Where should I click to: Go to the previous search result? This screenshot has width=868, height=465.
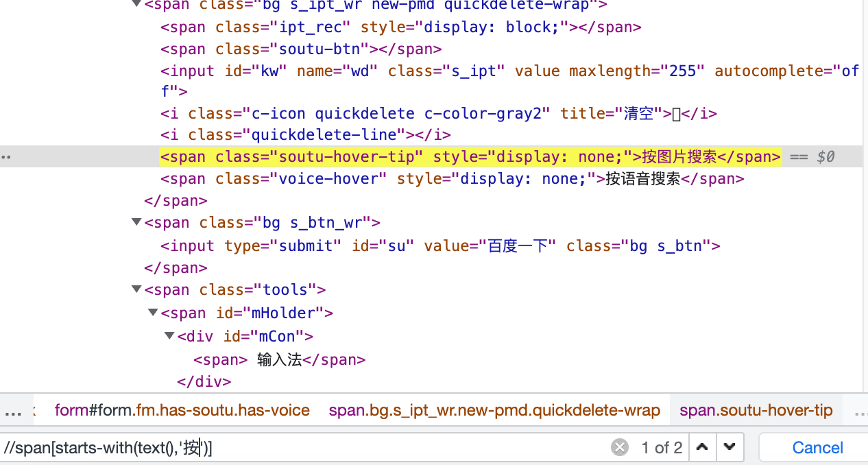701,448
